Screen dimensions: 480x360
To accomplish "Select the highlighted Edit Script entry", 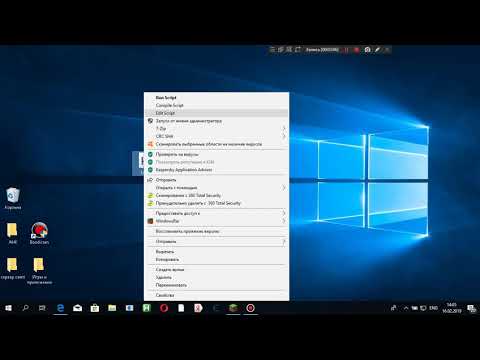I will (x=217, y=113).
